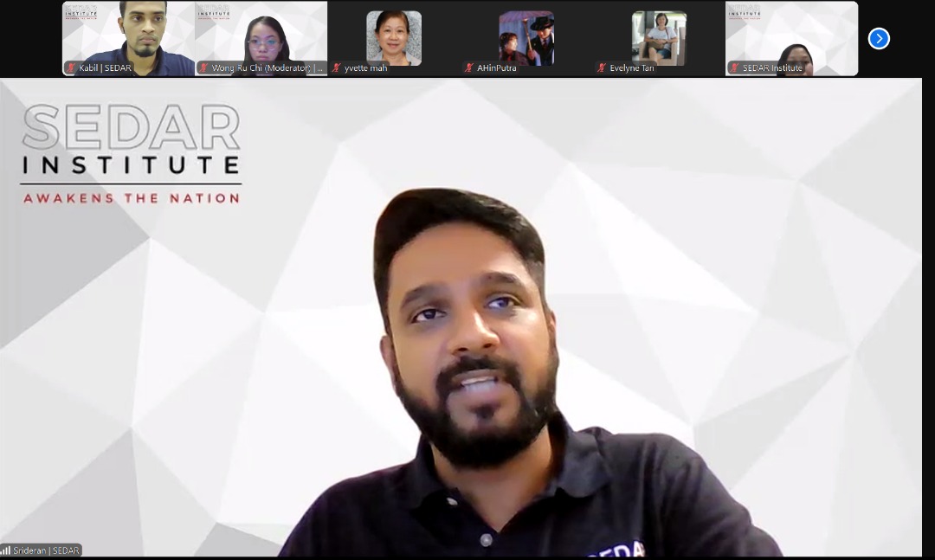
Task: Click muted microphone icon beside Kabil | SEDAR
Action: [x=72, y=68]
